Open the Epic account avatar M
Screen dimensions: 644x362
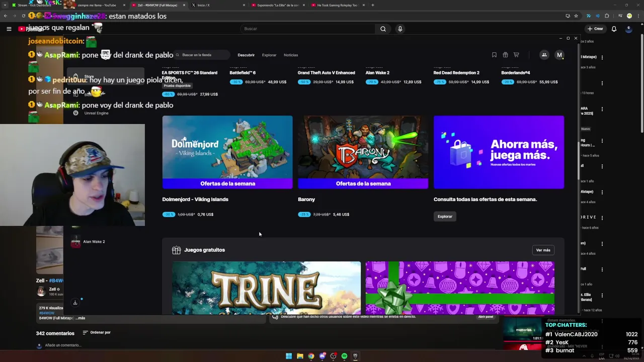click(x=559, y=55)
